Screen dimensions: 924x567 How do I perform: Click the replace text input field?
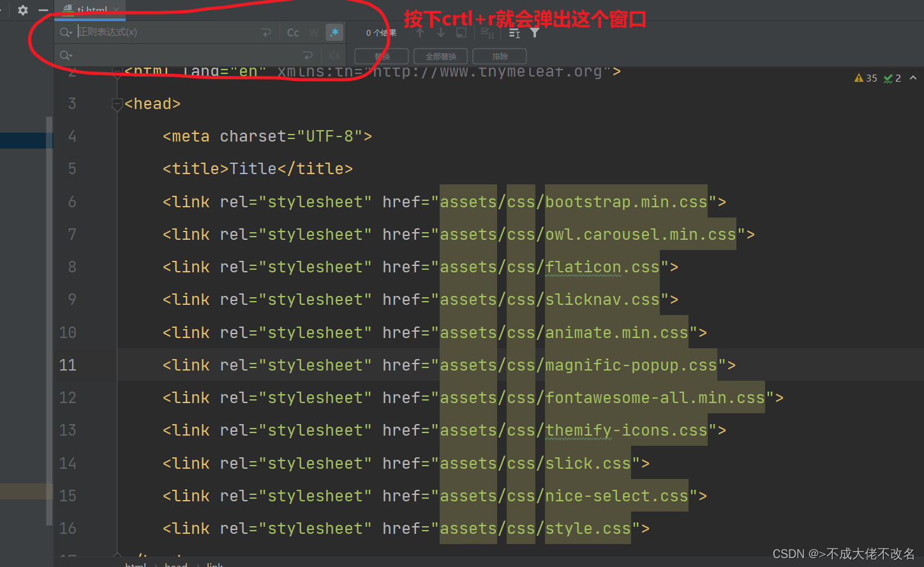(185, 55)
